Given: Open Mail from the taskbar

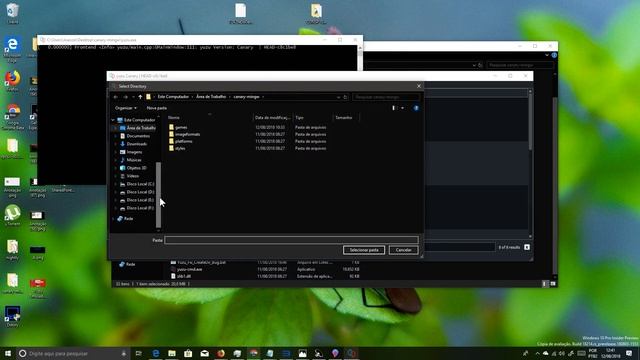Looking at the screenshot, I should coord(204,353).
